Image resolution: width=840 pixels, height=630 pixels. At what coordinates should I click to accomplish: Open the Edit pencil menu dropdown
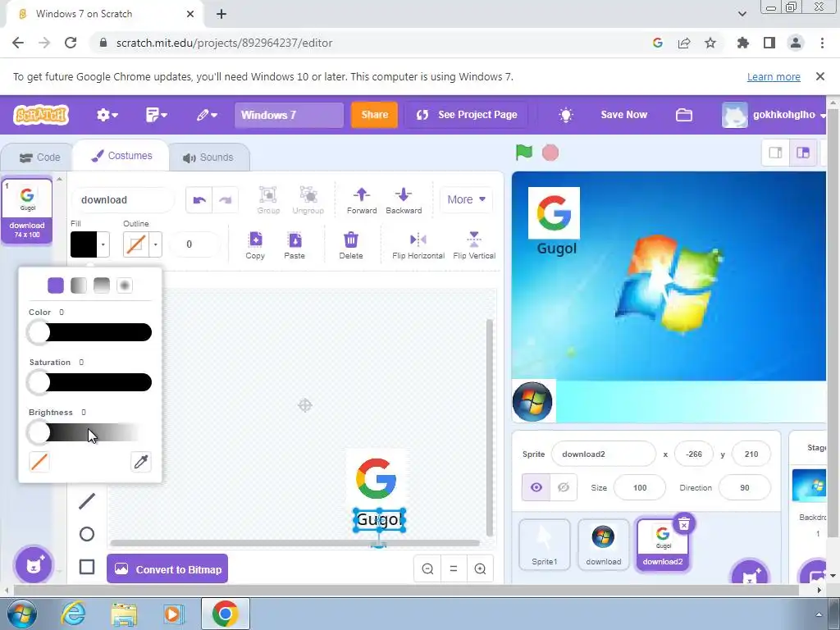coord(206,115)
